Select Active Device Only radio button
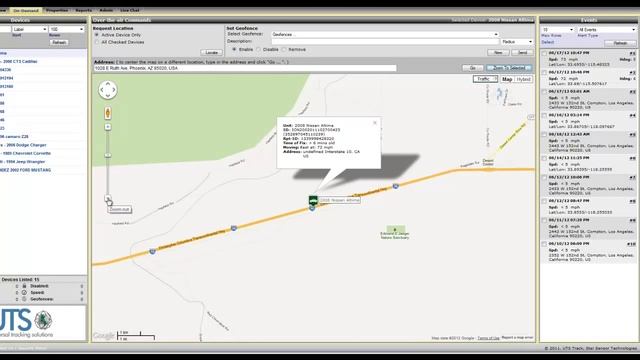 [x=97, y=35]
